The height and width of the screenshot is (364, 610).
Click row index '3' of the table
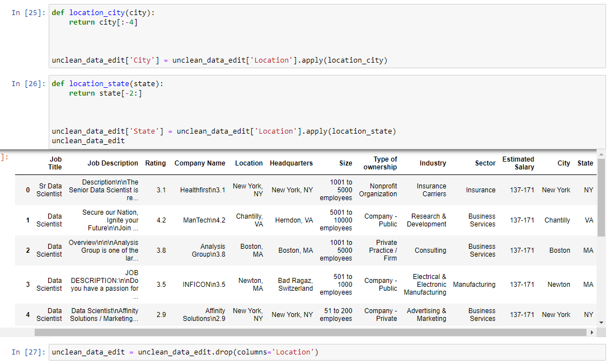(x=27, y=284)
